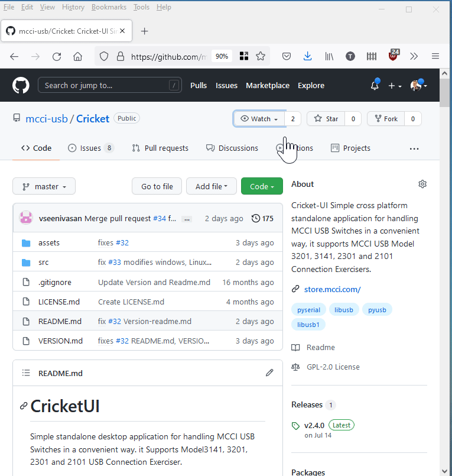Click the libusb1 topic tag
452x476 pixels.
(x=308, y=325)
